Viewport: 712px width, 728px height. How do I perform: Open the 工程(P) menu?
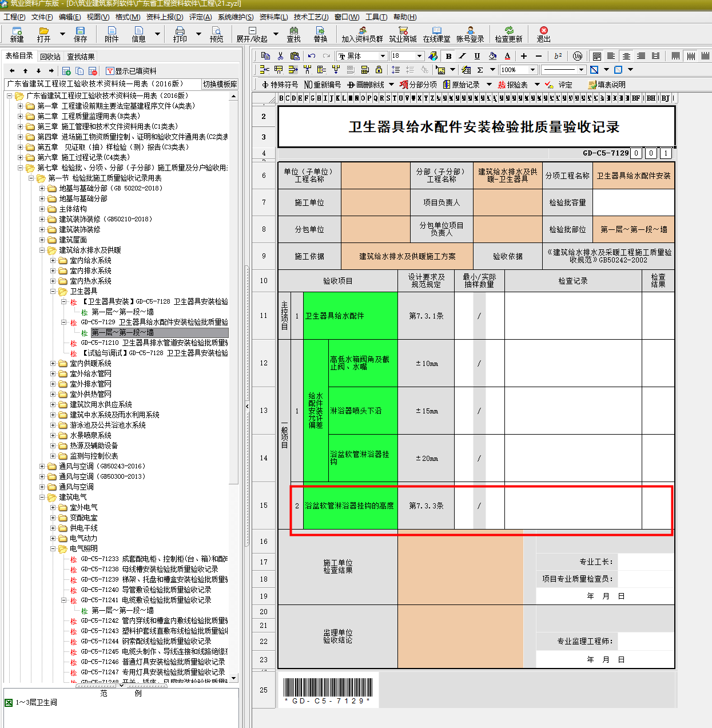[14, 17]
